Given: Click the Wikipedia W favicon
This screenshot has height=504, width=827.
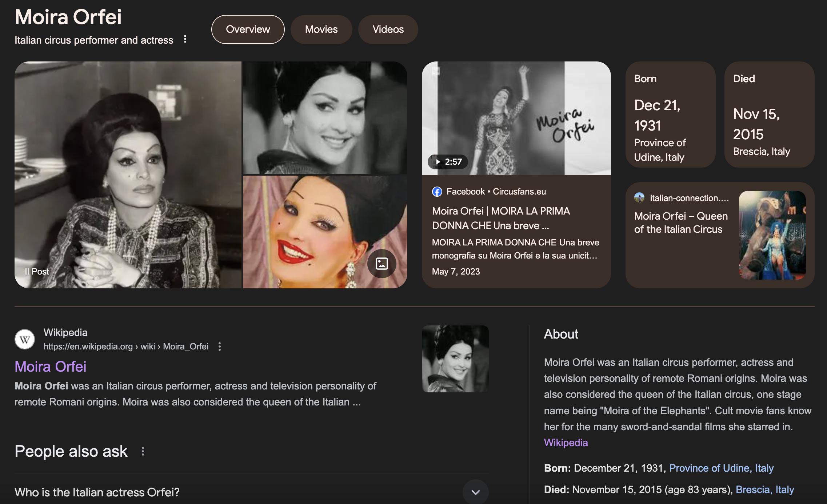Looking at the screenshot, I should [x=25, y=339].
